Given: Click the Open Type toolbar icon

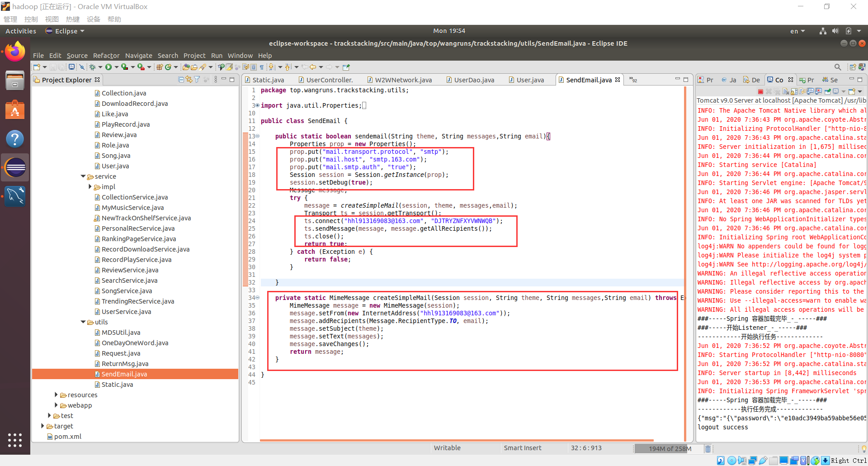Looking at the screenshot, I should click(x=186, y=67).
